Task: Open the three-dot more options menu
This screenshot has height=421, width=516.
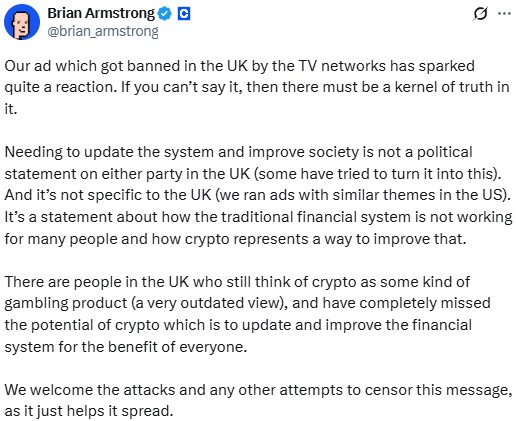Action: (504, 14)
